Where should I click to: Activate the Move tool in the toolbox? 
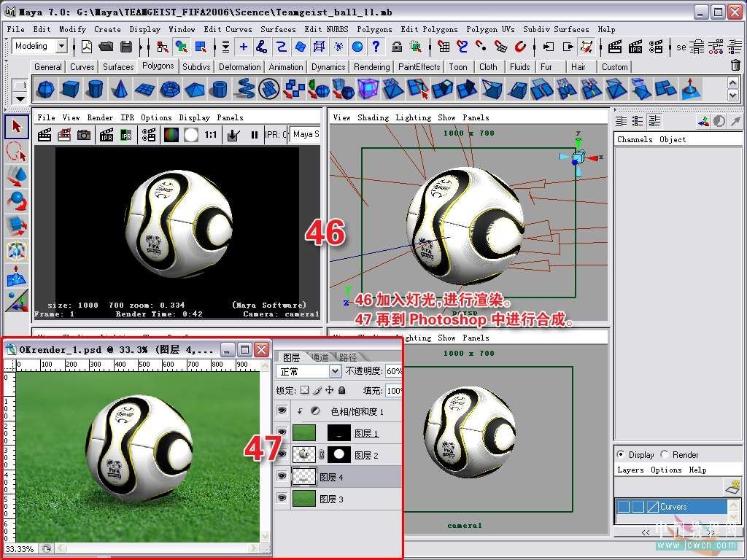[x=17, y=176]
